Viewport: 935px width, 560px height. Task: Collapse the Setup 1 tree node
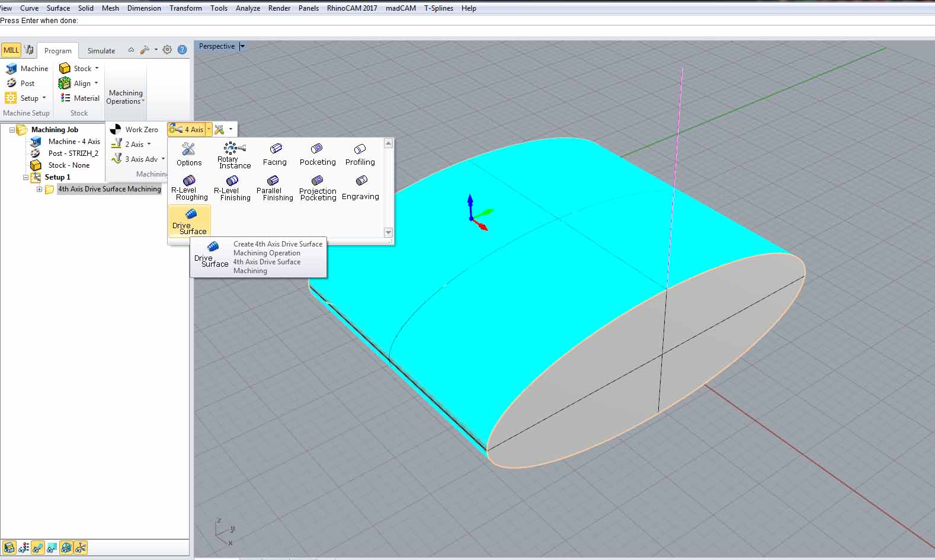(x=25, y=177)
